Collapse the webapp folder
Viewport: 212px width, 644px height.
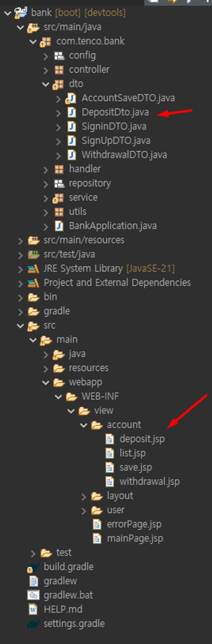(46, 383)
